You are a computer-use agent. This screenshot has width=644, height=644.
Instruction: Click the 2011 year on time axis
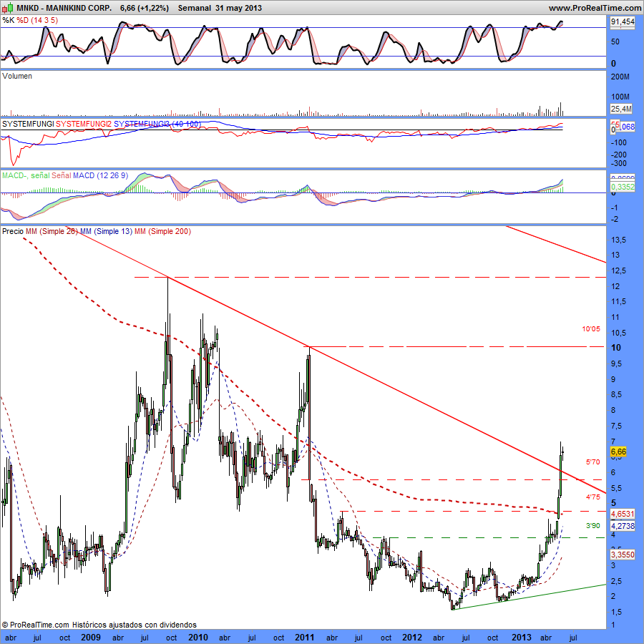coord(305,637)
